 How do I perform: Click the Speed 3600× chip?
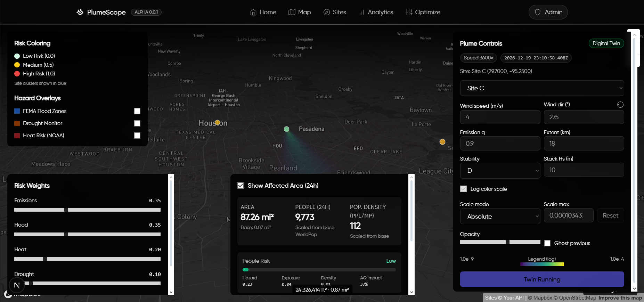pos(478,58)
